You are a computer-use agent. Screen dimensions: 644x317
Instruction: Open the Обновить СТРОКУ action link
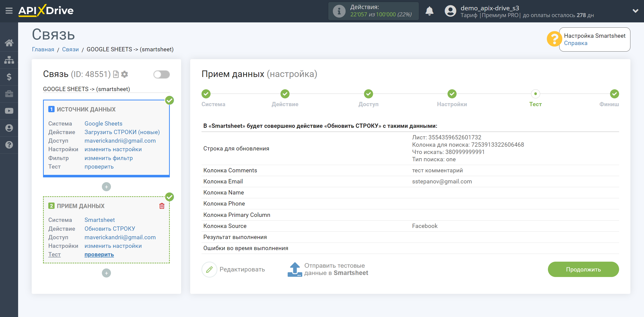pos(110,229)
